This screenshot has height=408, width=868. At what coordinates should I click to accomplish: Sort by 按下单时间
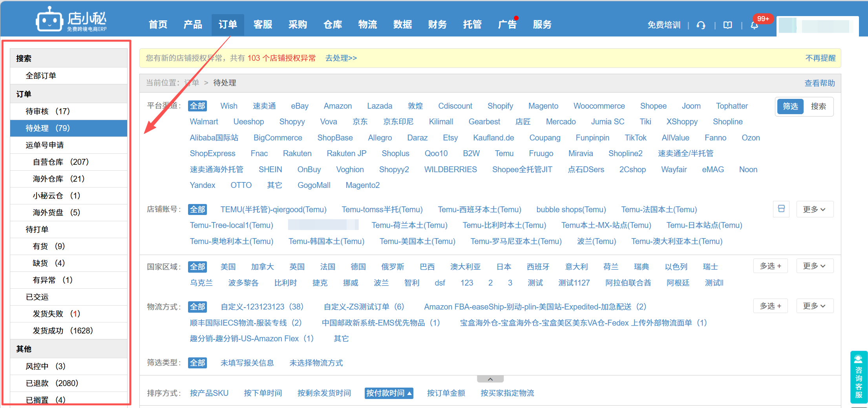263,393
